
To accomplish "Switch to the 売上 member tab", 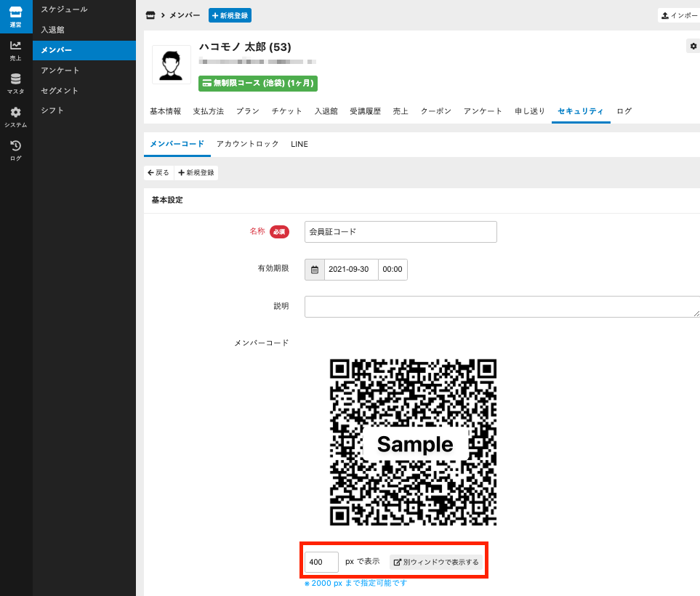I will click(401, 111).
